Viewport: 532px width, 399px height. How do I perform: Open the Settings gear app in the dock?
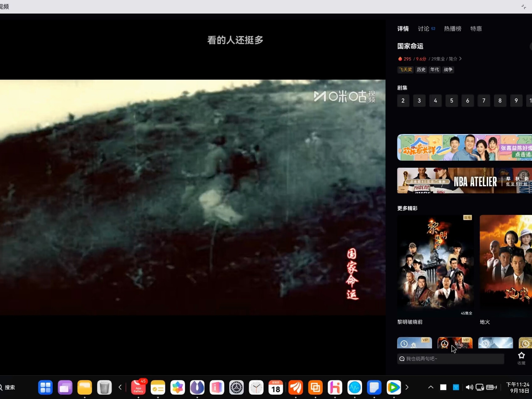237,387
